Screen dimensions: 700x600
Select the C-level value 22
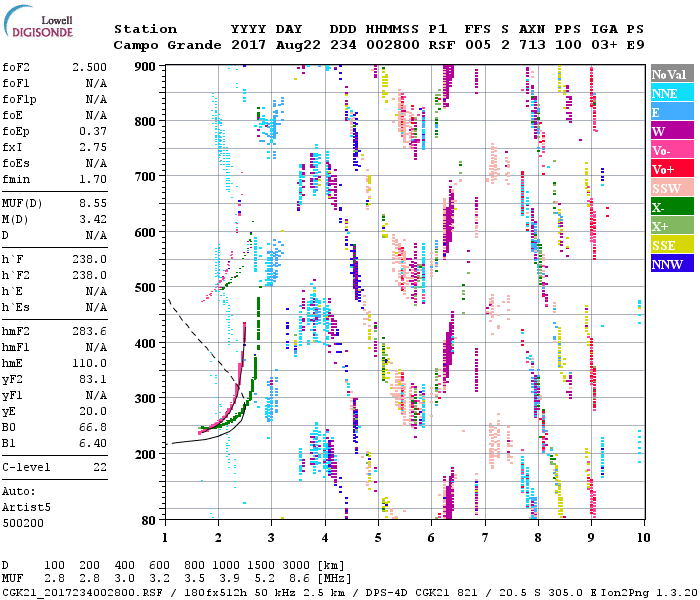pyautogui.click(x=100, y=467)
